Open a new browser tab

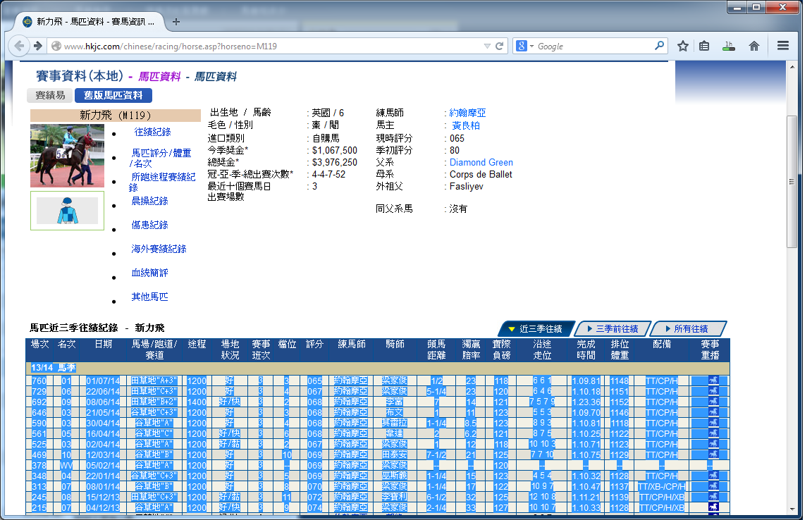tap(176, 21)
